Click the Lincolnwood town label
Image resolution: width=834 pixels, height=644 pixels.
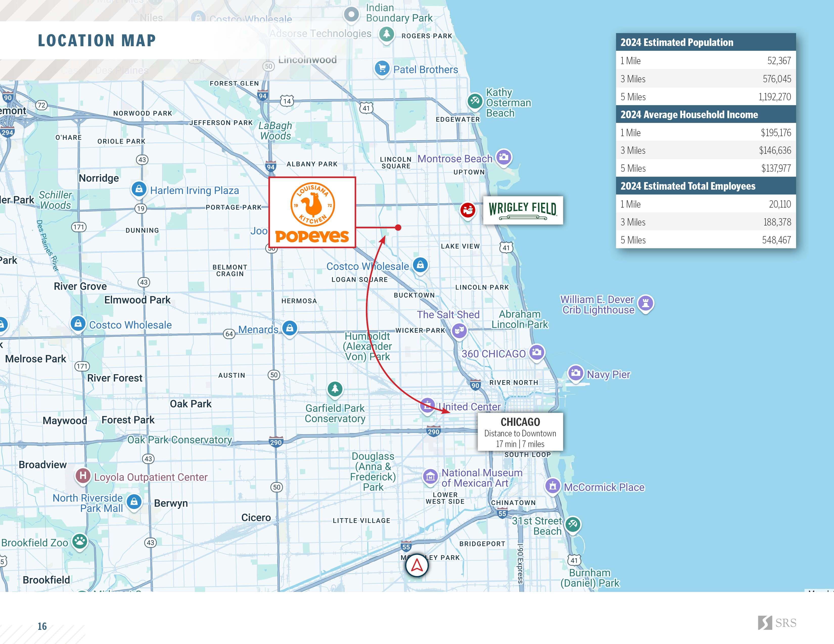click(307, 60)
